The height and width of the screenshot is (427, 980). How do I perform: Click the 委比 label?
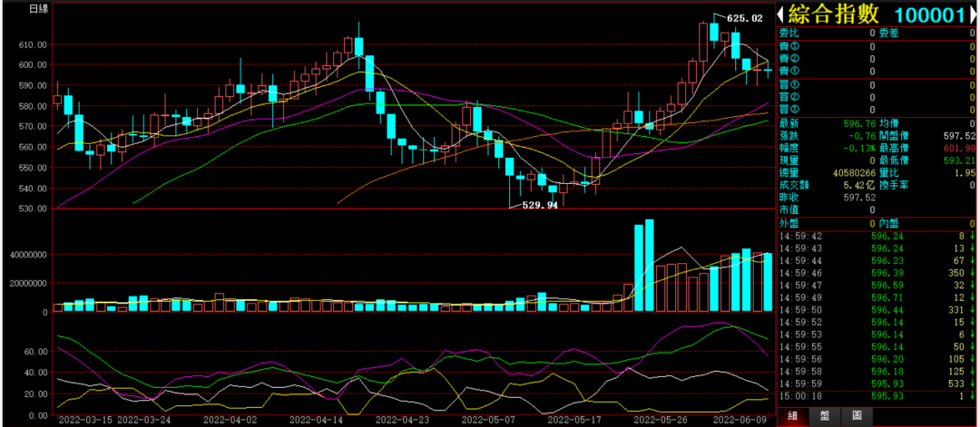click(x=789, y=33)
